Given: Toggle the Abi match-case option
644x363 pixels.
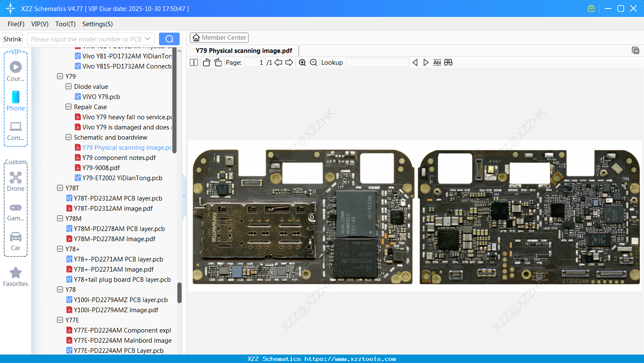Looking at the screenshot, I should [x=437, y=63].
